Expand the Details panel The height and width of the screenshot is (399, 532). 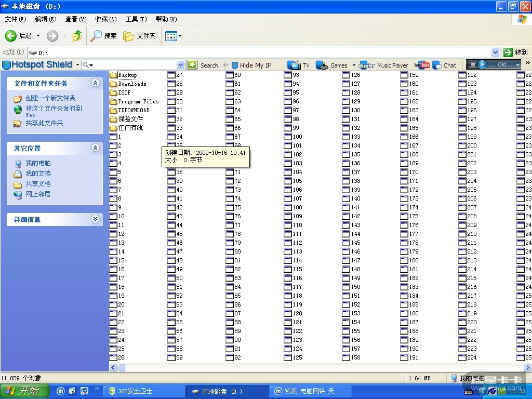coord(96,219)
